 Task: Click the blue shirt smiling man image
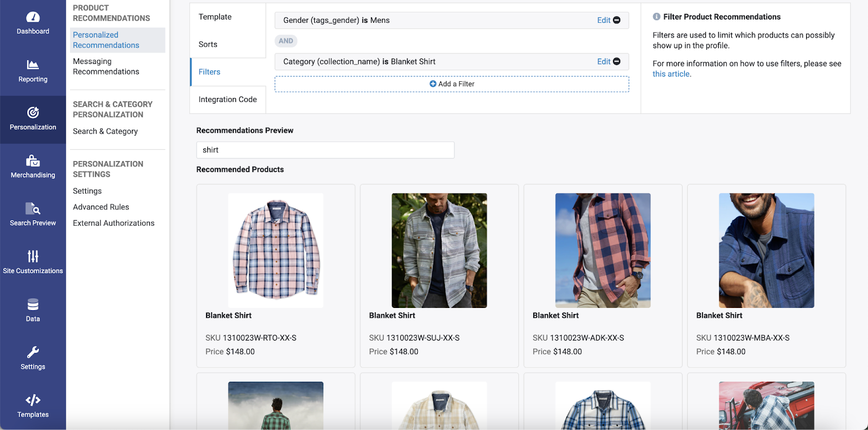tap(767, 251)
